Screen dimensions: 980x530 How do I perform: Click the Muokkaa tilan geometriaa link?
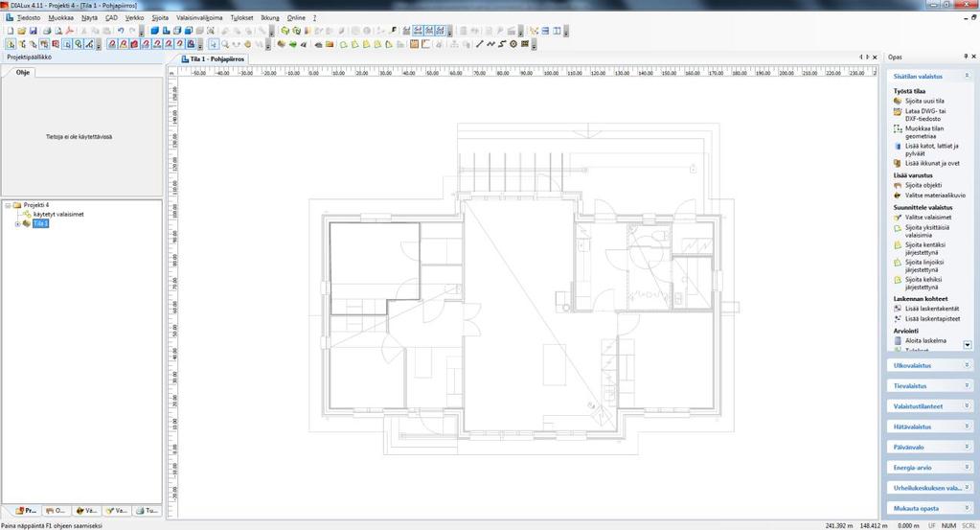point(924,132)
